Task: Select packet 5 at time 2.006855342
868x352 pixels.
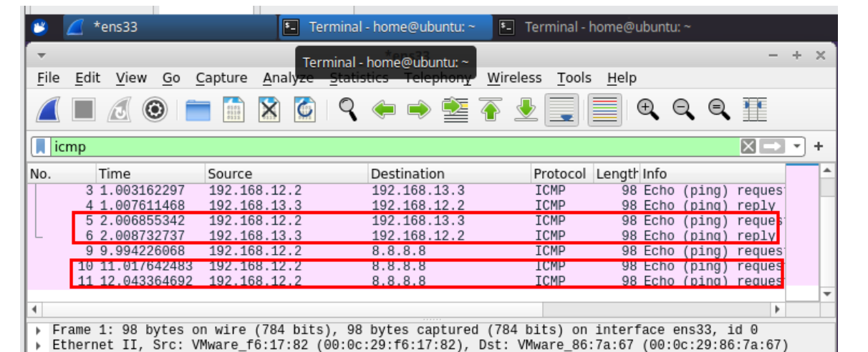Action: tap(407, 220)
